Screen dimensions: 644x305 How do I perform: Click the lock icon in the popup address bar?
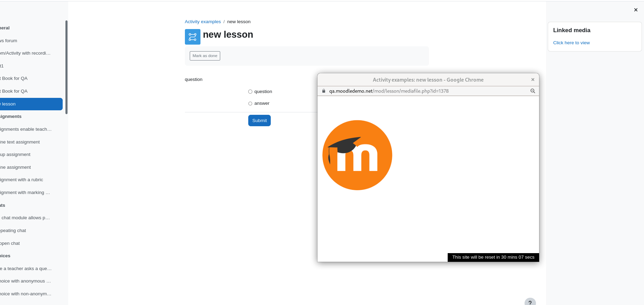click(x=324, y=91)
